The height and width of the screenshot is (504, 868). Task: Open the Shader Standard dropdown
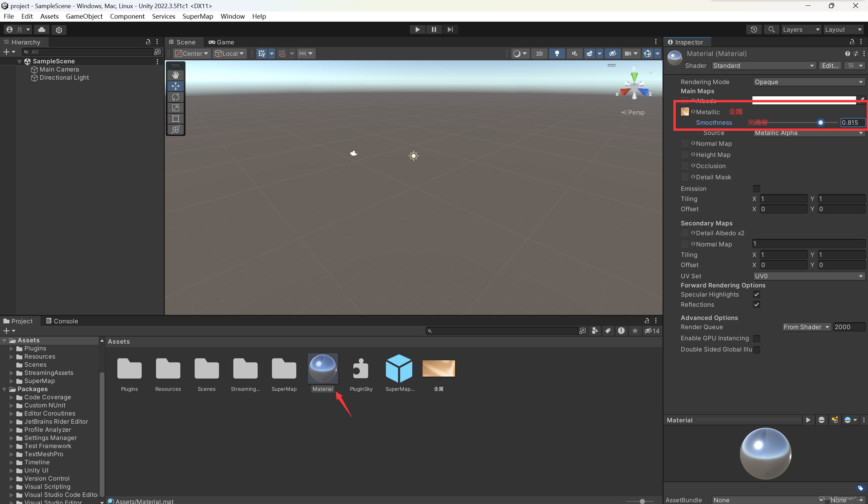[x=763, y=66]
